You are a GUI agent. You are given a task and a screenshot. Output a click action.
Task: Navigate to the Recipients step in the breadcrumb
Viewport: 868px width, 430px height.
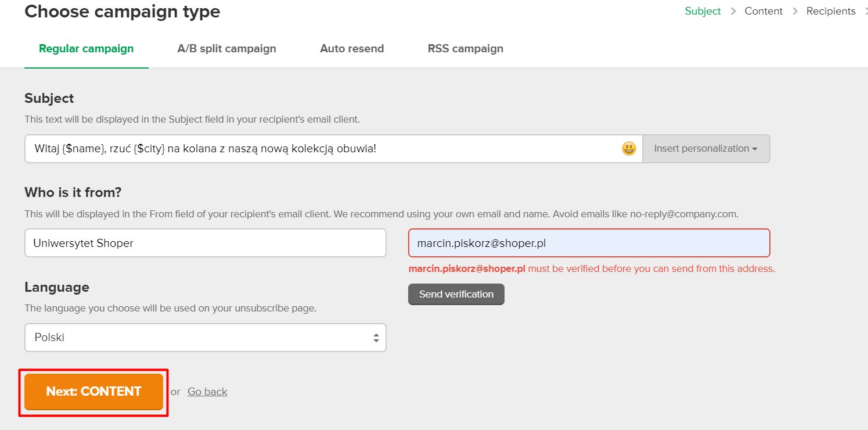pyautogui.click(x=830, y=12)
